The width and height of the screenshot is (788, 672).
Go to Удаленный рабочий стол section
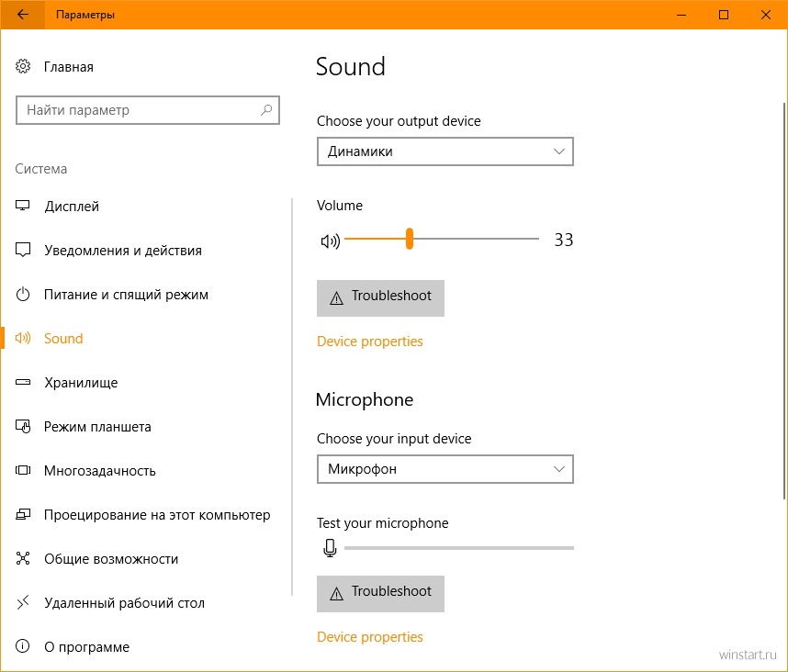[110, 603]
